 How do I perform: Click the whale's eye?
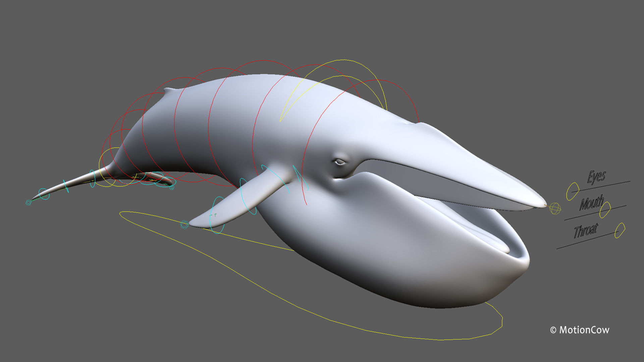click(339, 162)
